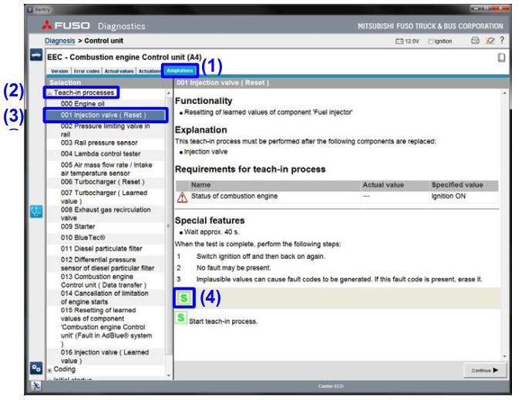The image size is (532, 400).
Task: Select 008 Exhaust gas recirculation valve
Action: tap(105, 213)
